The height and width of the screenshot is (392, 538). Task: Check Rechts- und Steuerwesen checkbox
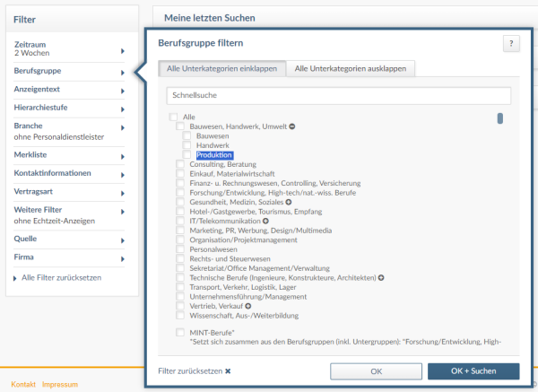click(180, 258)
